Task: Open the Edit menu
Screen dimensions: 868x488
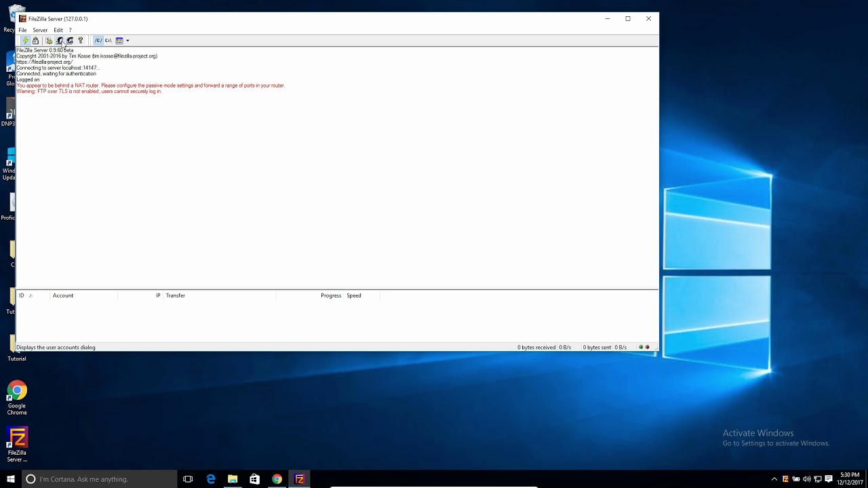Action: 58,30
